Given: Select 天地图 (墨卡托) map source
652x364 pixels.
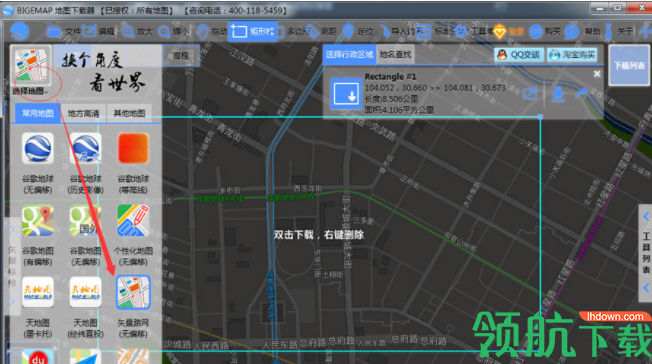Looking at the screenshot, I should tap(38, 307).
